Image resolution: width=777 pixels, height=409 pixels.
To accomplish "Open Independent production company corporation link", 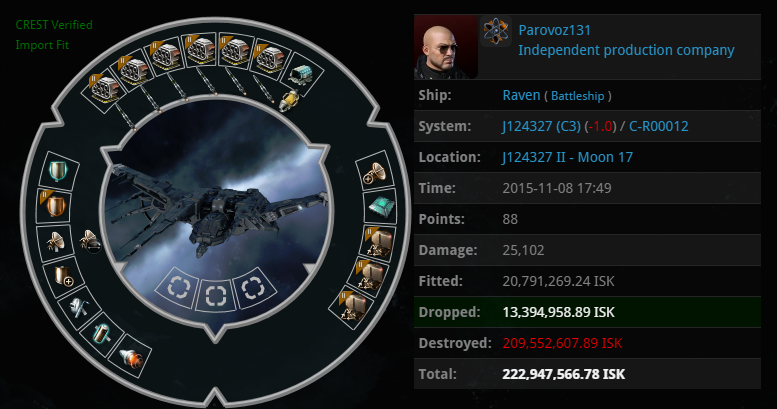I will (x=626, y=50).
